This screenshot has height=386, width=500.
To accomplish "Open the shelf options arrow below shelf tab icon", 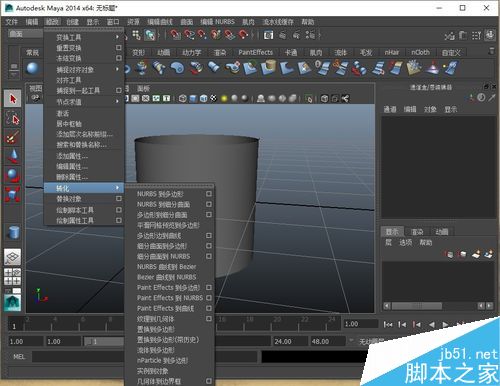I will [14, 74].
